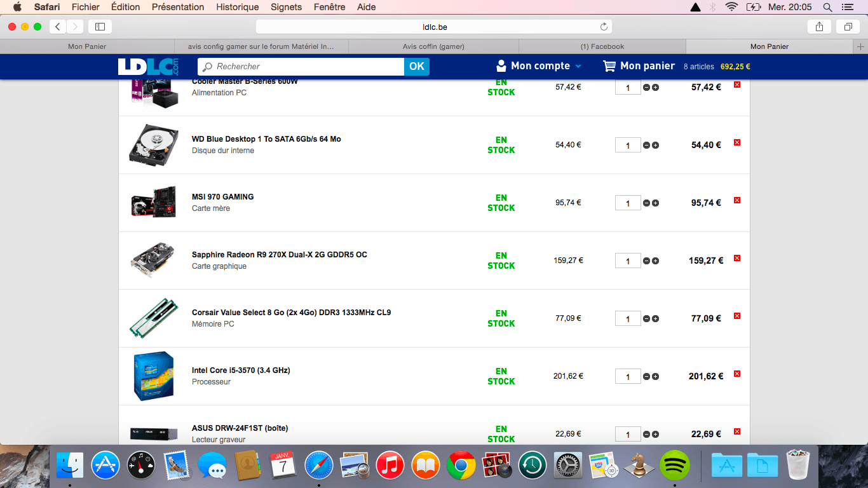868x488 pixels.
Task: Open Corsair Value Select 8 Go link
Action: 291,313
